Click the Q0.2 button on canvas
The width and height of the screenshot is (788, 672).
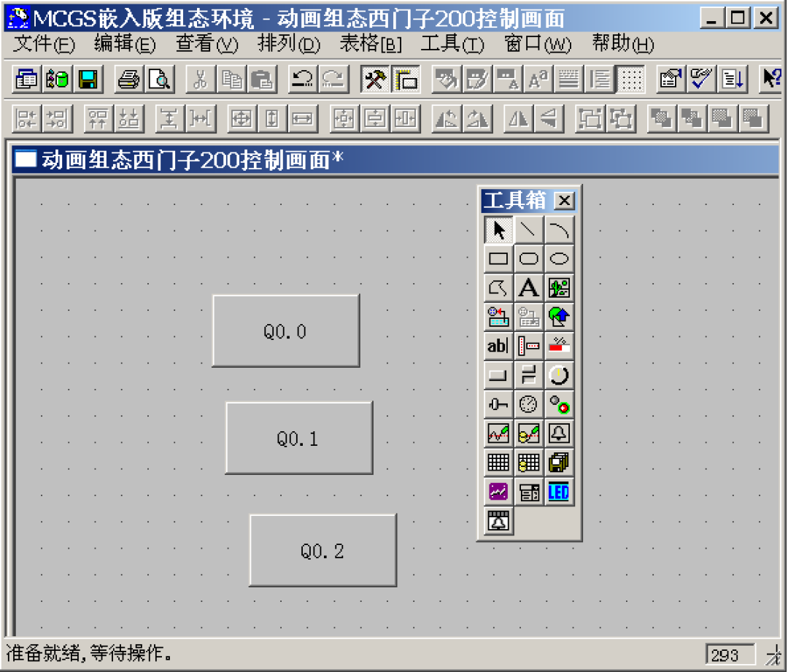323,550
